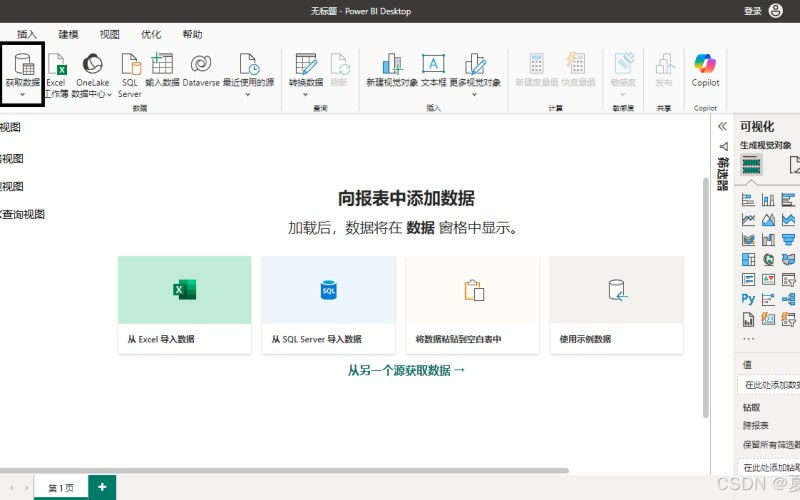The width and height of the screenshot is (800, 500).
Task: Switch to the 帮助 ribbon tab
Action: click(192, 34)
